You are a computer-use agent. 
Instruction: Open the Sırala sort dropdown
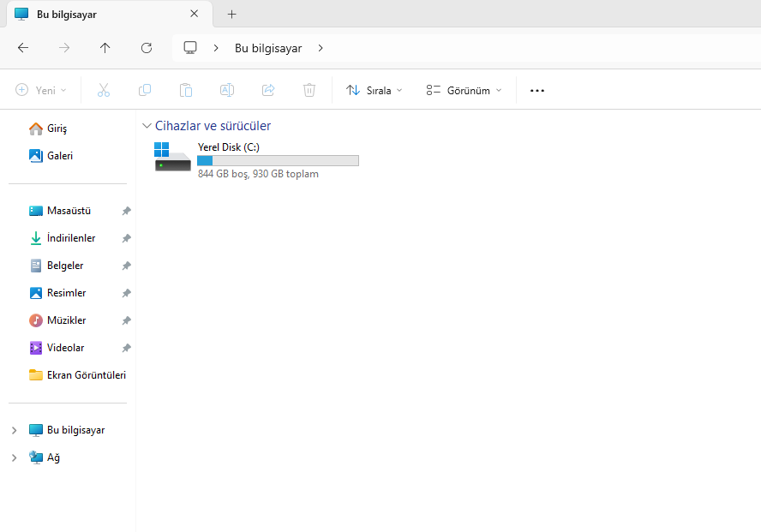pyautogui.click(x=374, y=90)
